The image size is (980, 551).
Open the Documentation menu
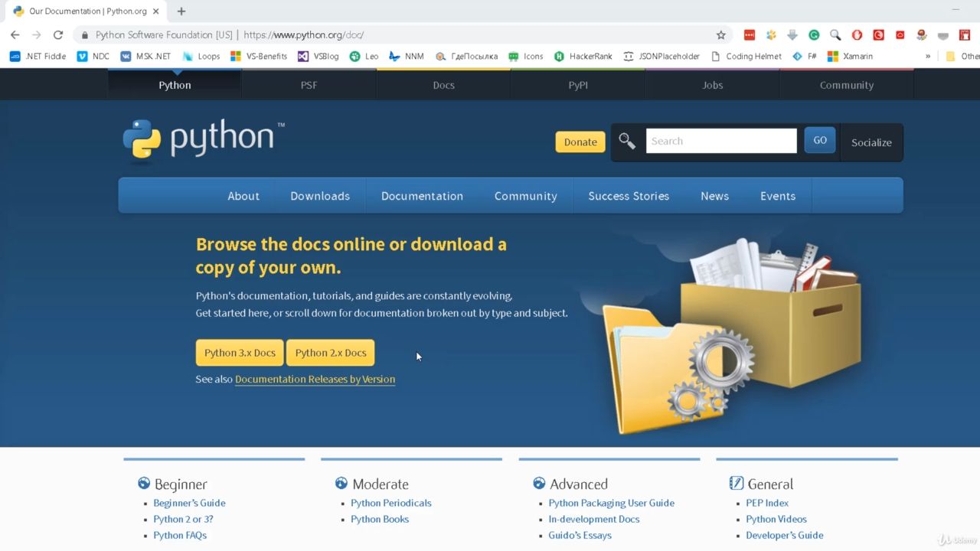pos(422,196)
